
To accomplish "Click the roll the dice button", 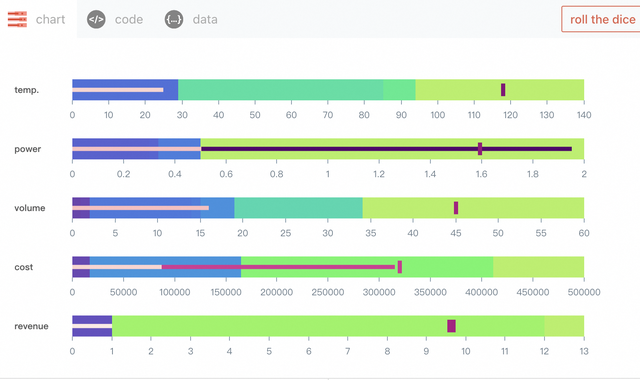I will (602, 19).
